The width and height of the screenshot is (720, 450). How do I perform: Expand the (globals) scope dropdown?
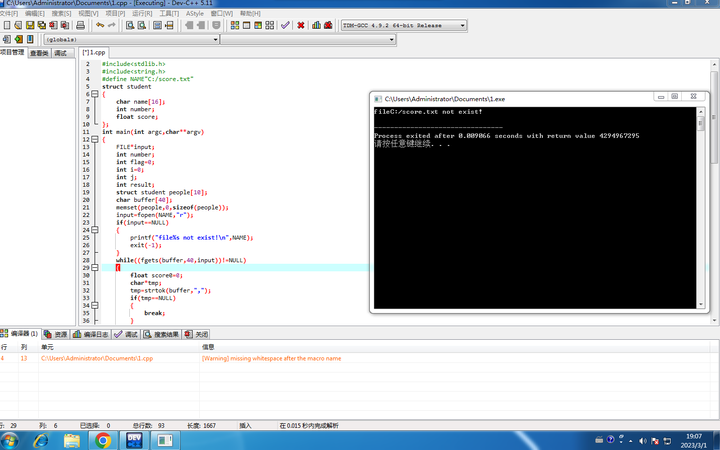coord(215,40)
